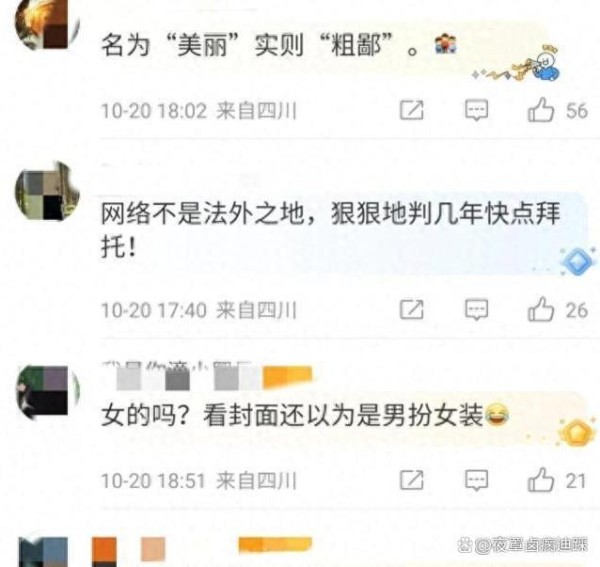Share the 18:51 comment via the repost icon
This screenshot has height=567, width=600.
click(412, 480)
